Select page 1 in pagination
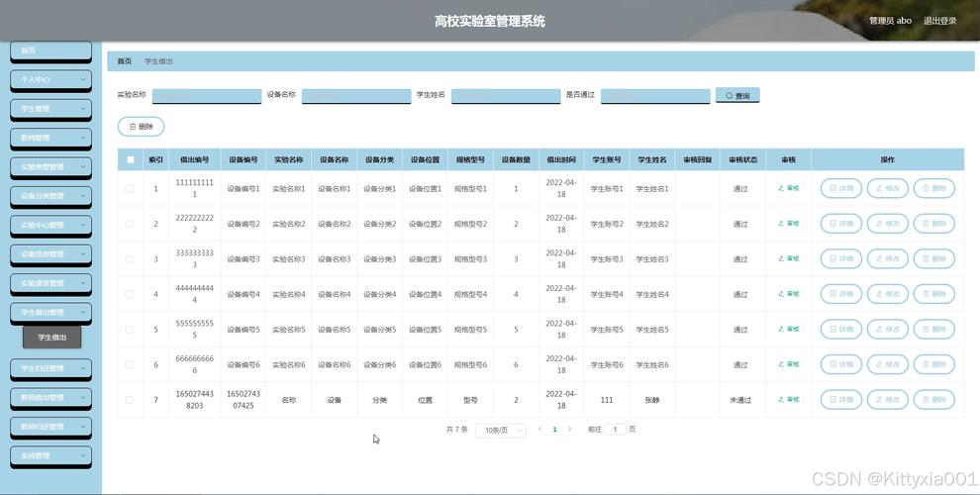Viewport: 980px width, 495px height. pos(554,430)
